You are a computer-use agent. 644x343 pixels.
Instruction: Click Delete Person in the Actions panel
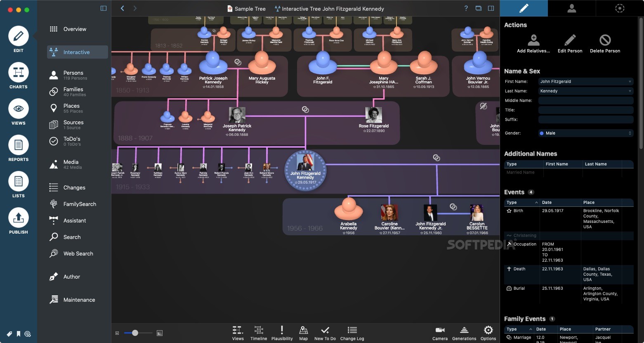point(605,43)
